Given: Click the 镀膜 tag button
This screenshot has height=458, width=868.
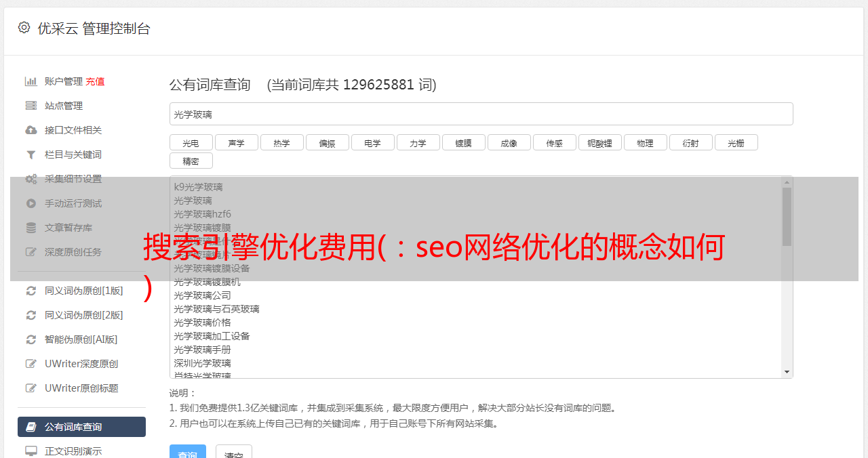Looking at the screenshot, I should [x=464, y=143].
